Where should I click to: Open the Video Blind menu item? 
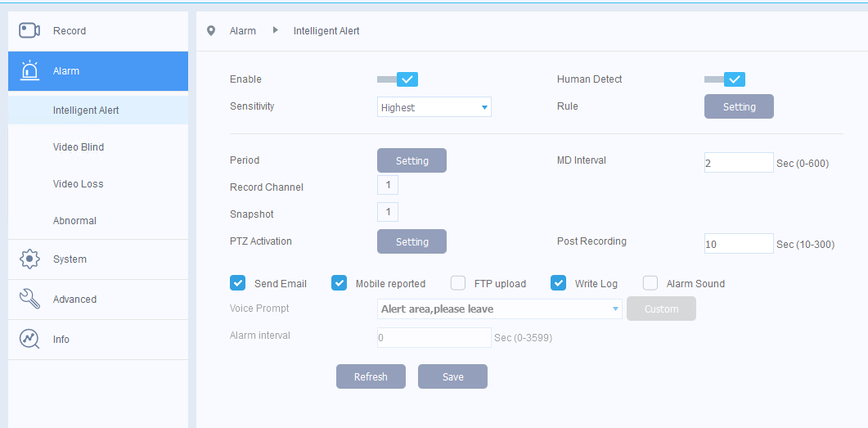[79, 147]
